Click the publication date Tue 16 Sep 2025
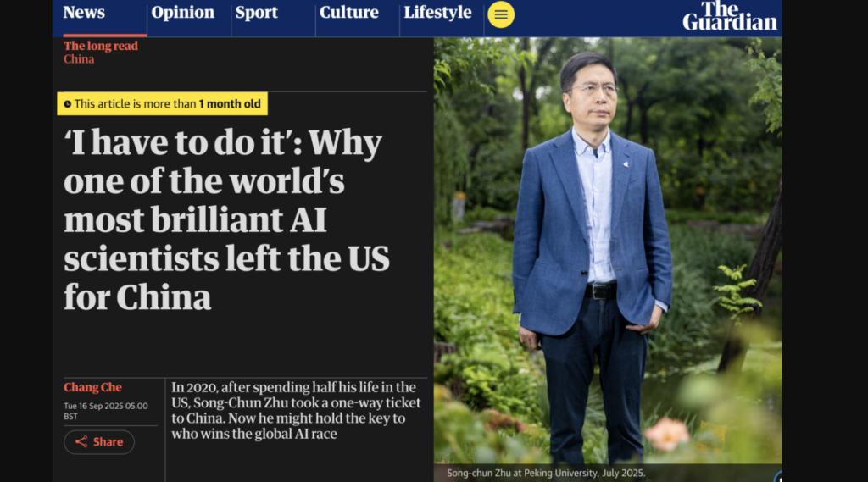 (x=106, y=411)
